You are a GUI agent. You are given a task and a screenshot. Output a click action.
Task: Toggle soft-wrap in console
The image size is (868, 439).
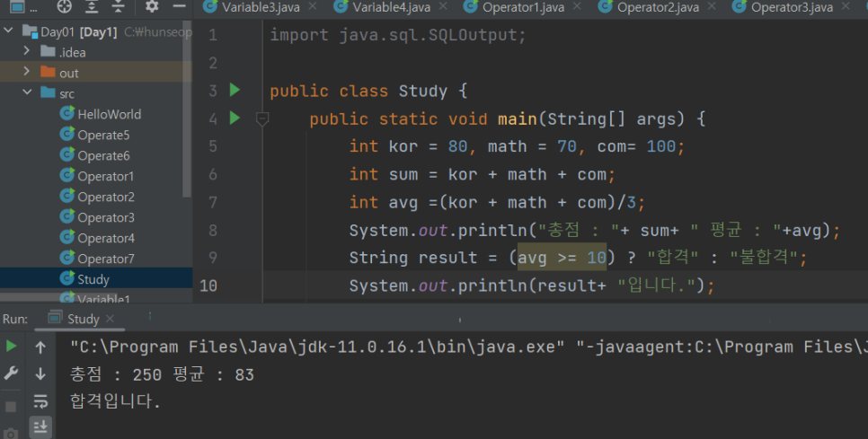pos(40,401)
